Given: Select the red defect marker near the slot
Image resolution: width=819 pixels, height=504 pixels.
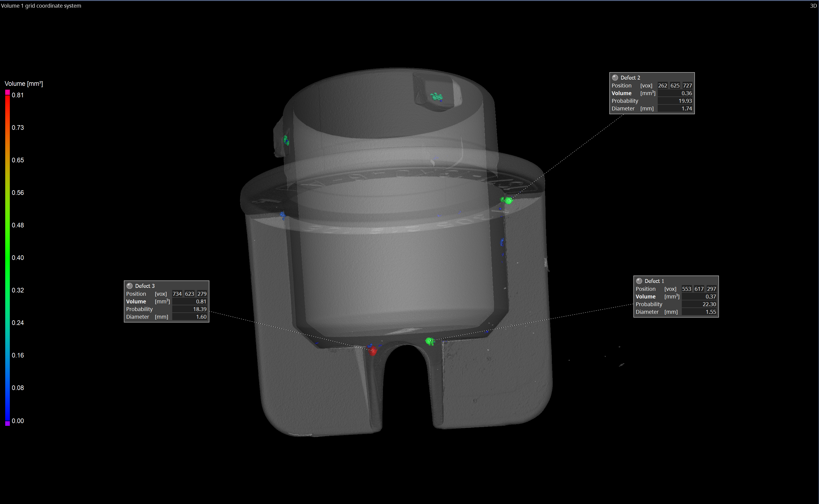Looking at the screenshot, I should click(373, 350).
